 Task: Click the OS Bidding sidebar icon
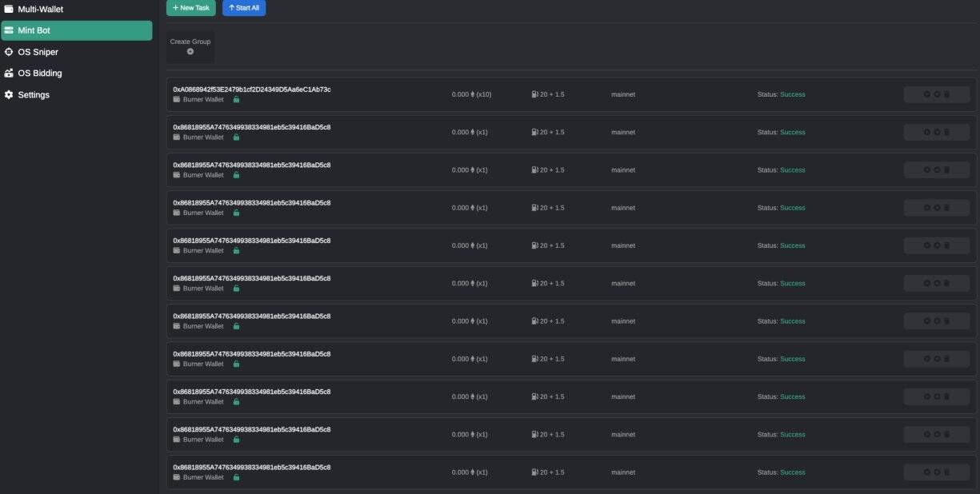coord(9,73)
